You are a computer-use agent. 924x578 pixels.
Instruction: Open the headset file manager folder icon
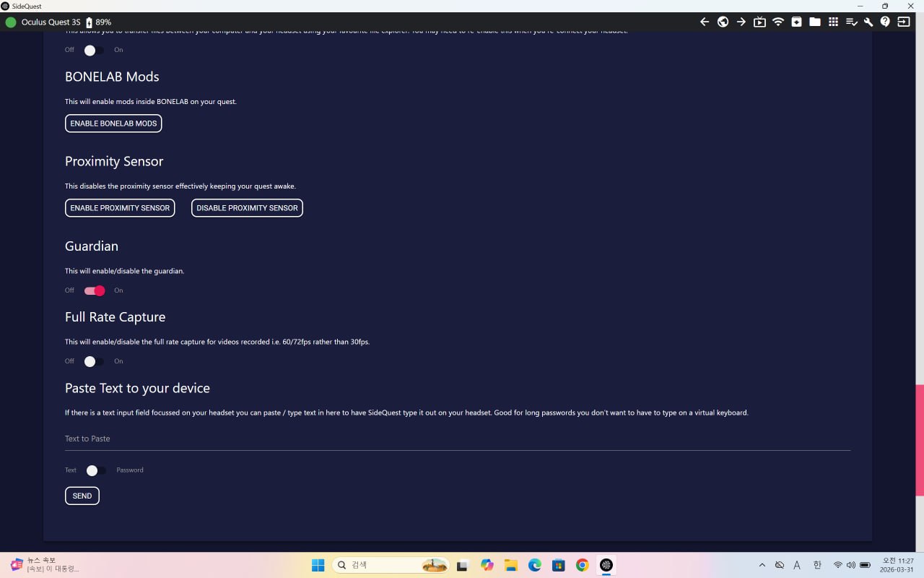click(x=815, y=22)
